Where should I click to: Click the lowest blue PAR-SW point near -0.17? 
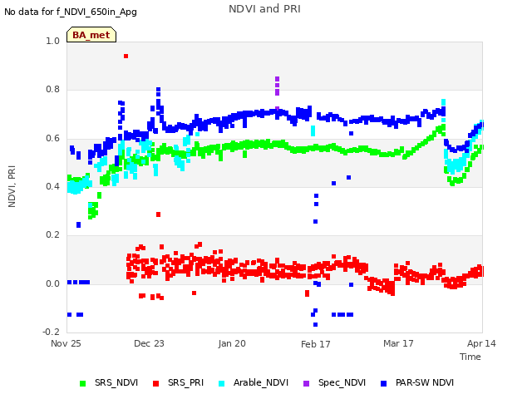coord(316,325)
